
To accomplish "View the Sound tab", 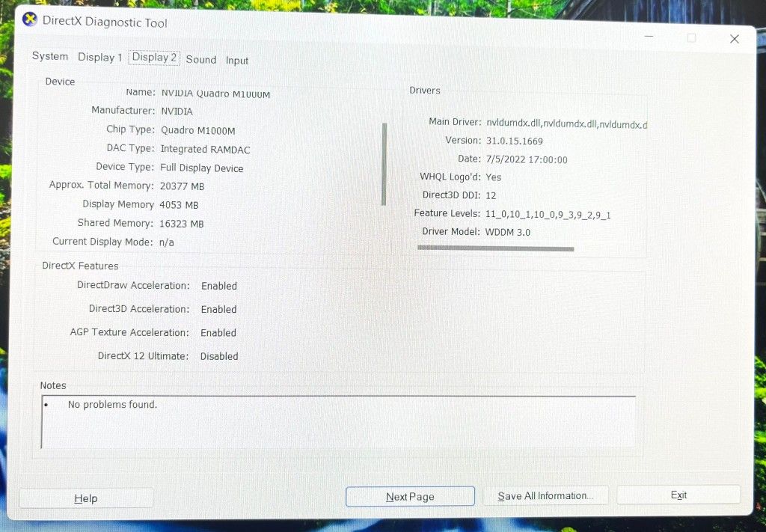I will (200, 59).
